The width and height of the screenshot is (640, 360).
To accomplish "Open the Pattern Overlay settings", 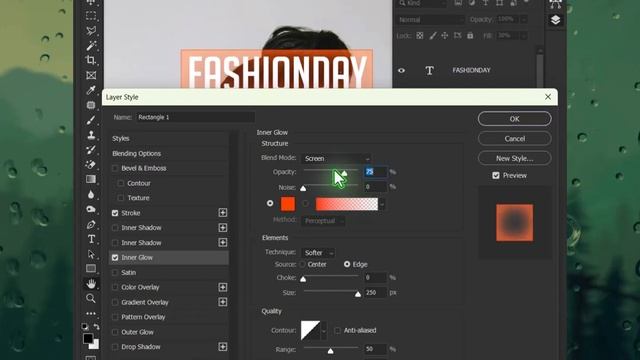I will (x=143, y=317).
